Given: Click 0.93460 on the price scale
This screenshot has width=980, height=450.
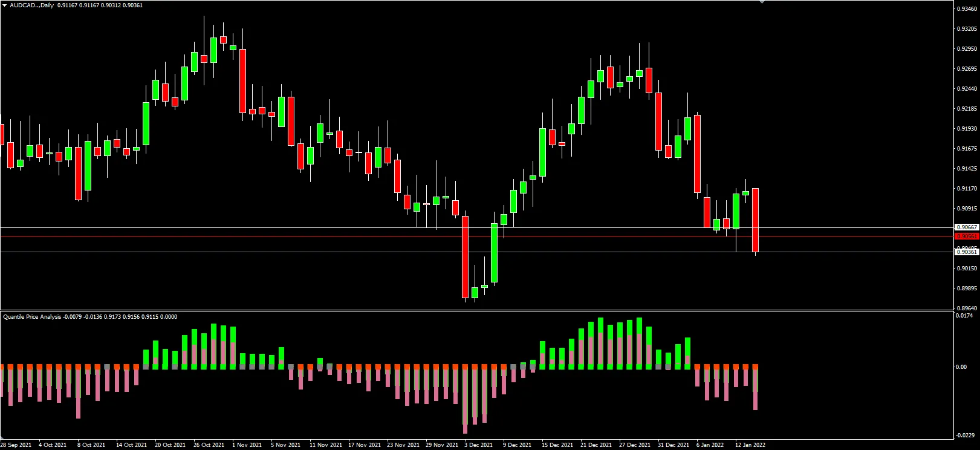Looking at the screenshot, I should click(x=968, y=9).
